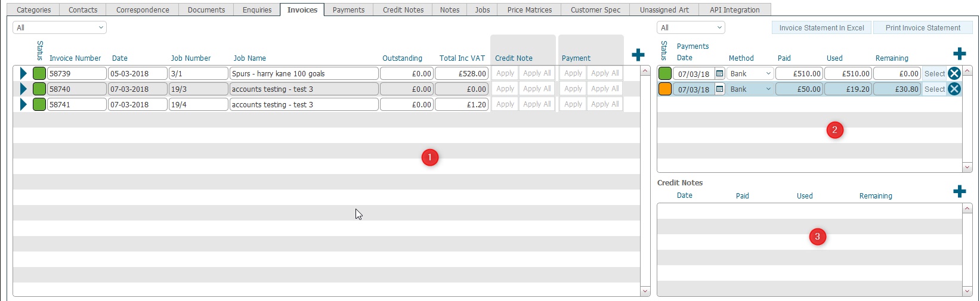Click Invoice Statement In Excel button
Screen dimensions: 980x301
pyautogui.click(x=821, y=27)
